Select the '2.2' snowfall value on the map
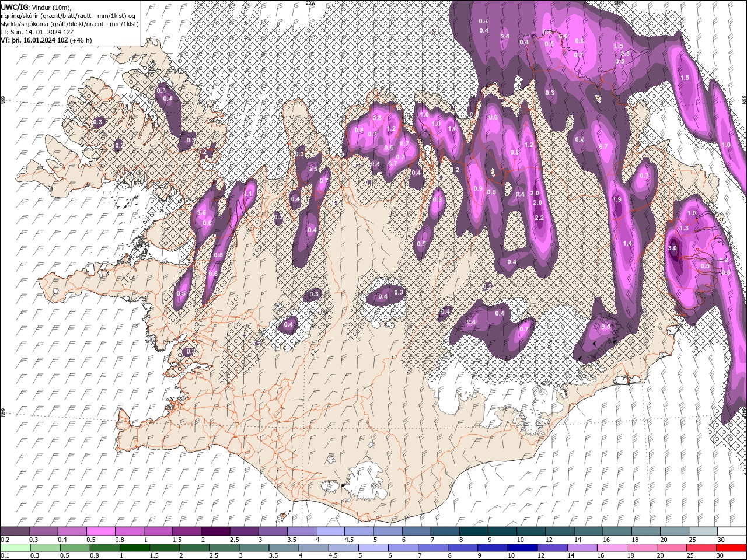This screenshot has width=747, height=560. coord(539,218)
